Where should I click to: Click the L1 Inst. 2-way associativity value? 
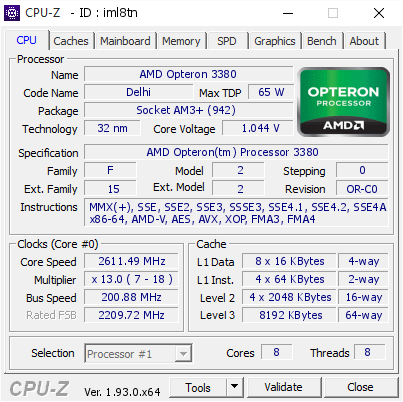[363, 279]
